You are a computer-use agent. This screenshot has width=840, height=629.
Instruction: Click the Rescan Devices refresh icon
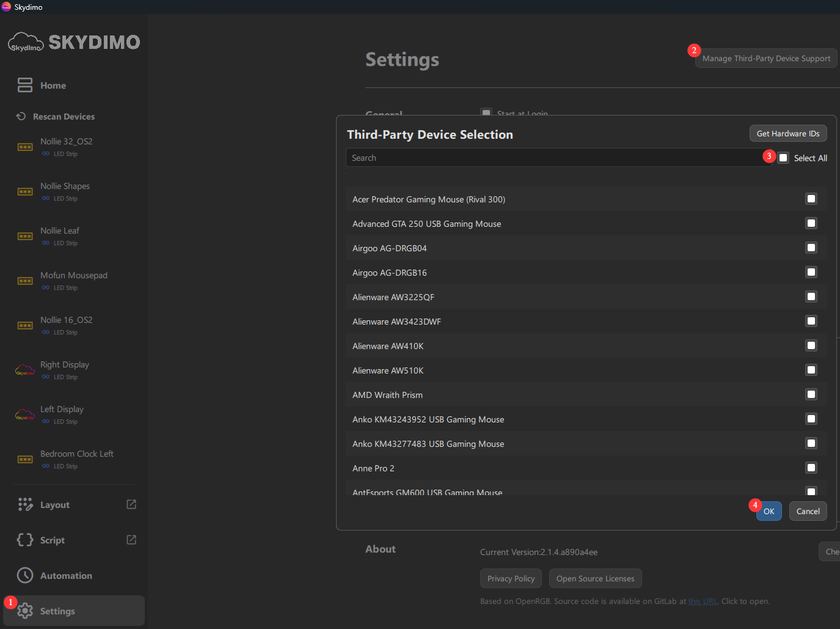click(x=21, y=116)
